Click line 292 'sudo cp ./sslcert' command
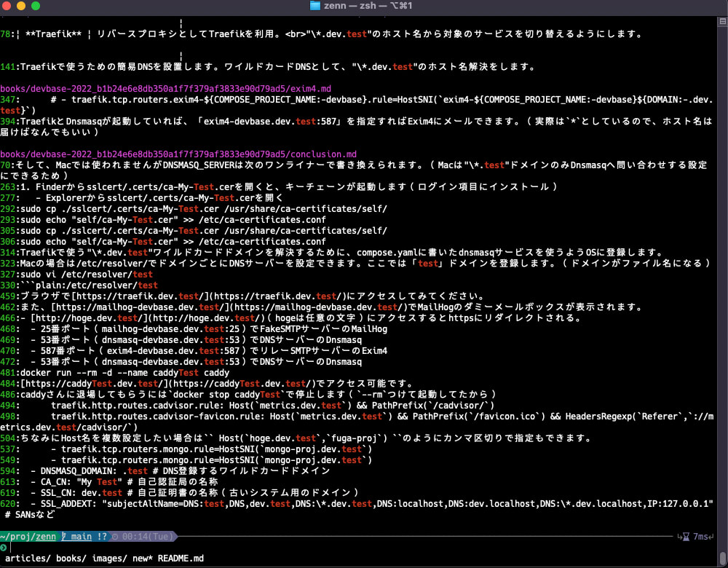Screen dimensions: 728x568 [204, 208]
